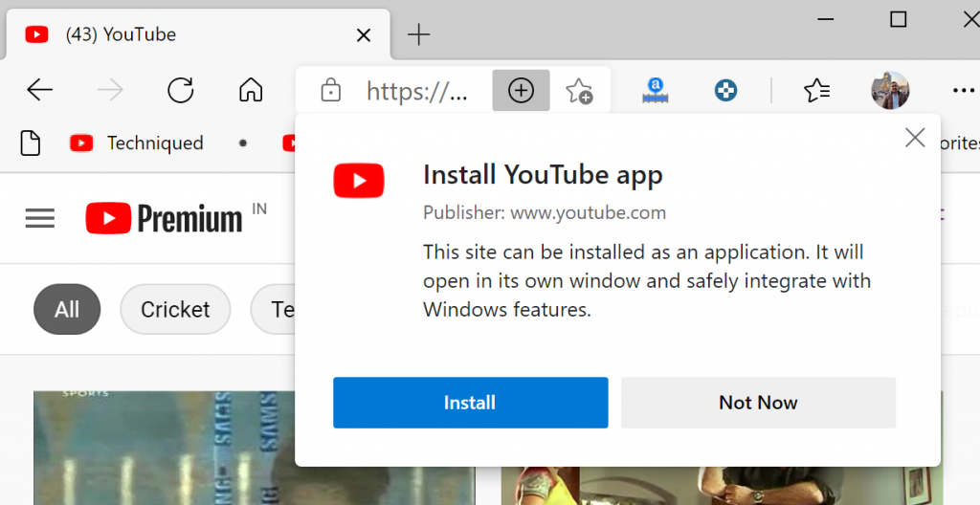The height and width of the screenshot is (505, 980).
Task: Reload the current YouTube page
Action: [x=181, y=91]
